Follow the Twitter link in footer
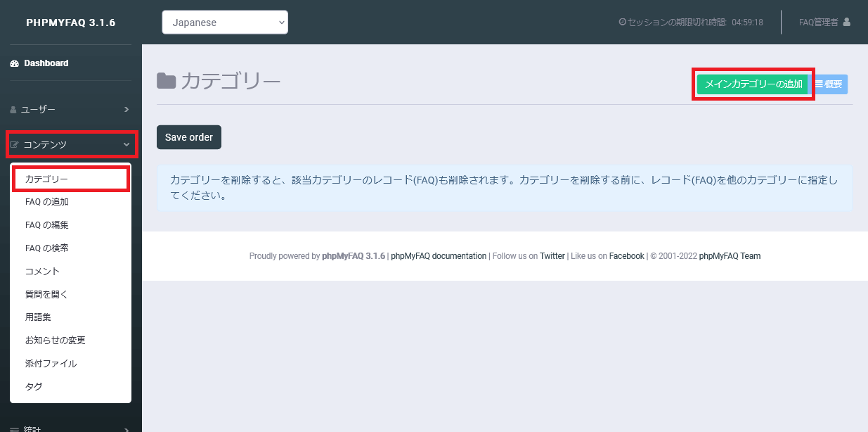 pos(552,256)
